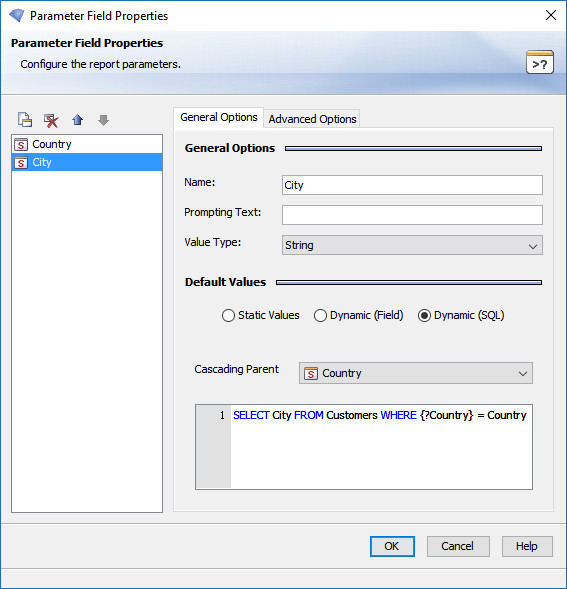Click the string type icon beside Country
The width and height of the screenshot is (567, 589).
click(x=21, y=144)
